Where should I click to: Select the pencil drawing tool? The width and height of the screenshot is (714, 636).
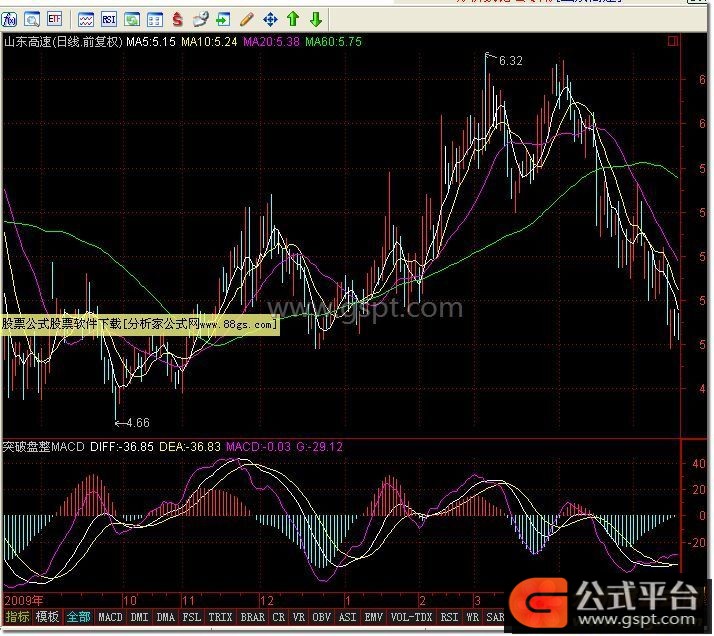click(x=246, y=20)
